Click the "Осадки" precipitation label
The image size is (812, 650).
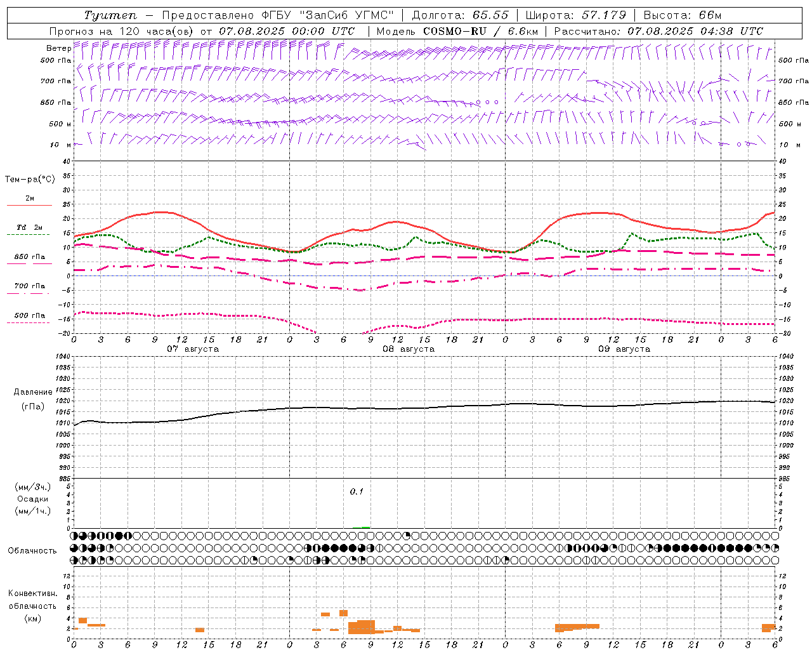[32, 499]
